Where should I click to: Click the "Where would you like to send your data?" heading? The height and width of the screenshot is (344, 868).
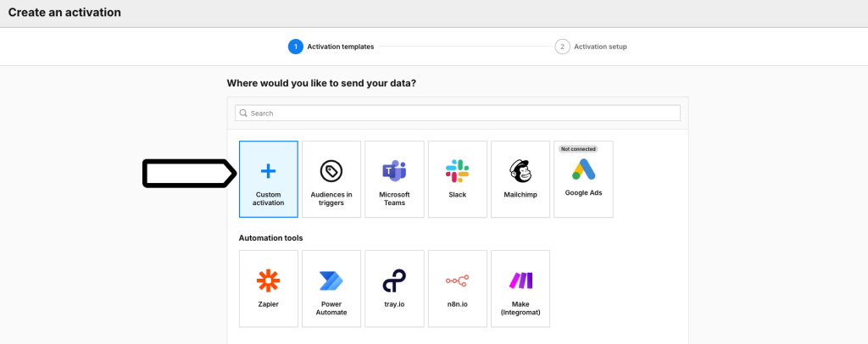pyautogui.click(x=321, y=84)
